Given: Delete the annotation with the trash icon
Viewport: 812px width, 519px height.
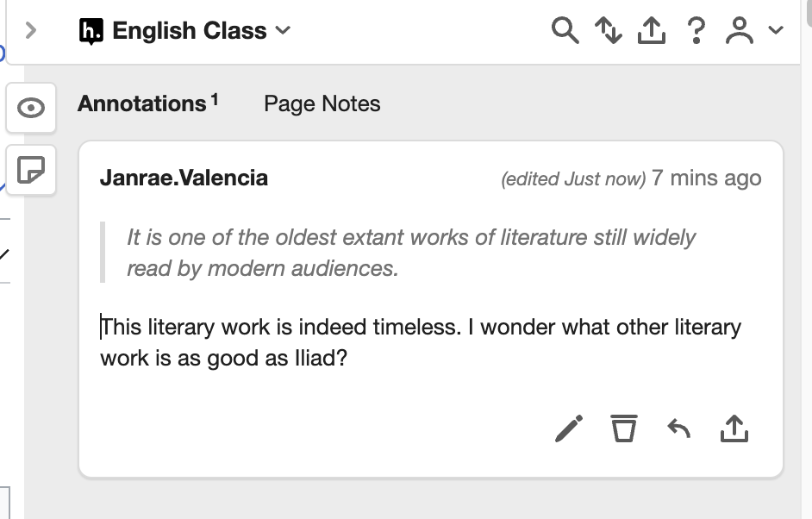Looking at the screenshot, I should pyautogui.click(x=623, y=428).
